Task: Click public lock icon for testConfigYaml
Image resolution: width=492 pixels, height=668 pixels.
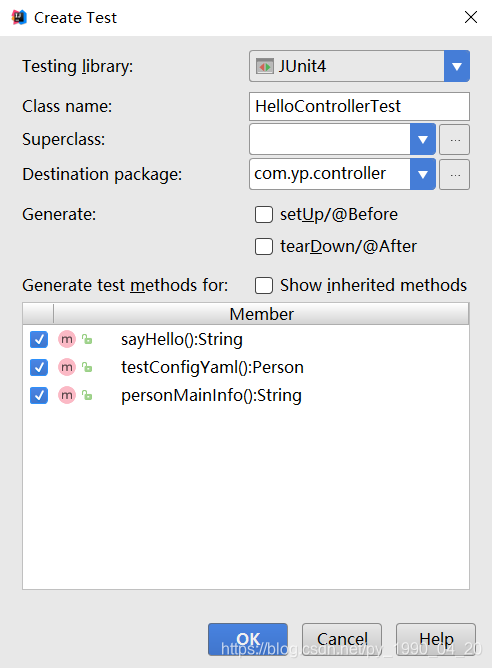Action: click(87, 367)
